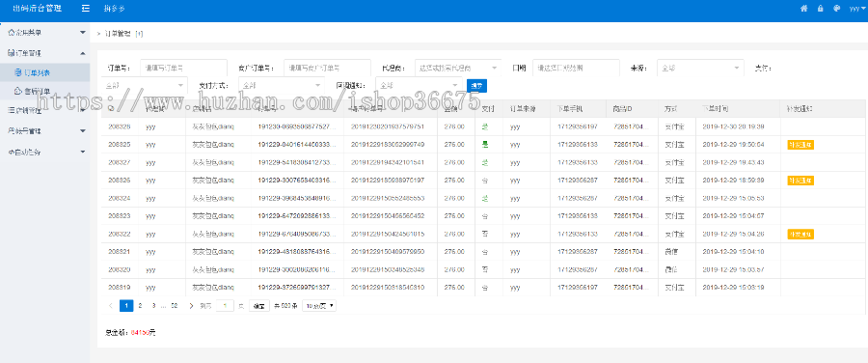Open the 10 条/页 page size dropdown
The image size is (868, 363).
click(319, 305)
